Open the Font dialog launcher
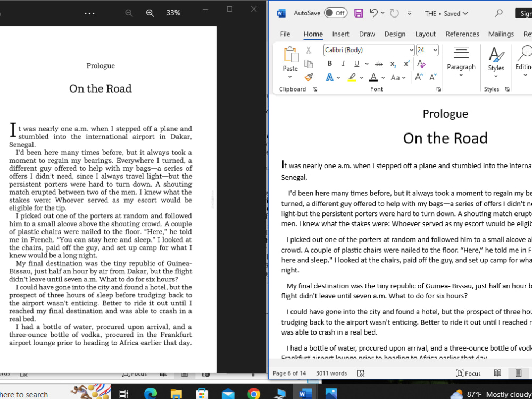This screenshot has width=532, height=399. pos(439,89)
